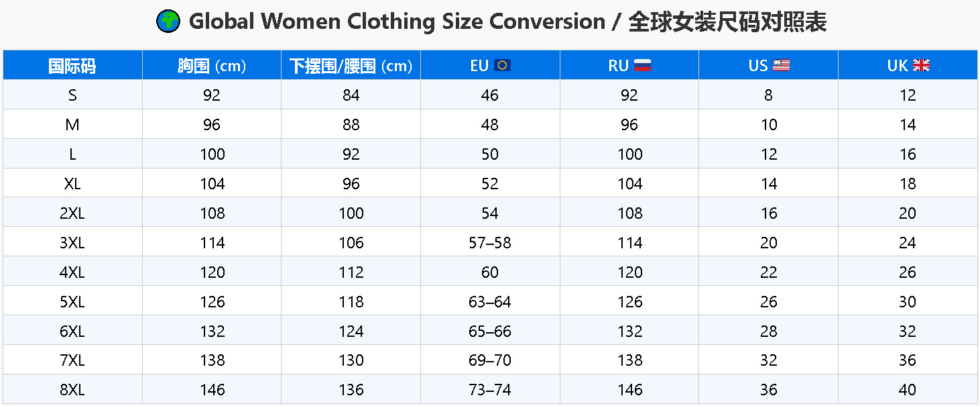
Task: Click the EU value 57–58 cell
Action: pos(490,243)
